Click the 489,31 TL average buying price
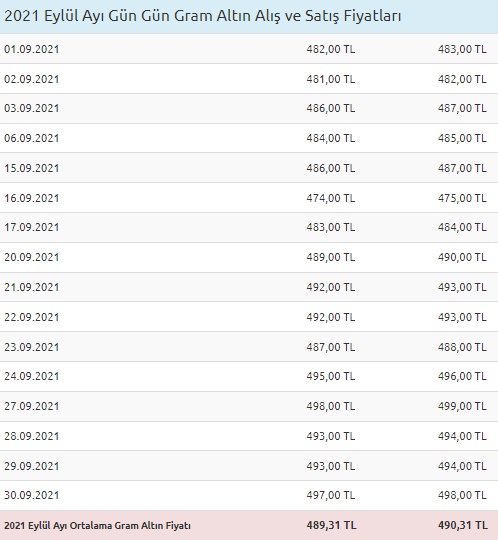498x540 pixels. [331, 525]
